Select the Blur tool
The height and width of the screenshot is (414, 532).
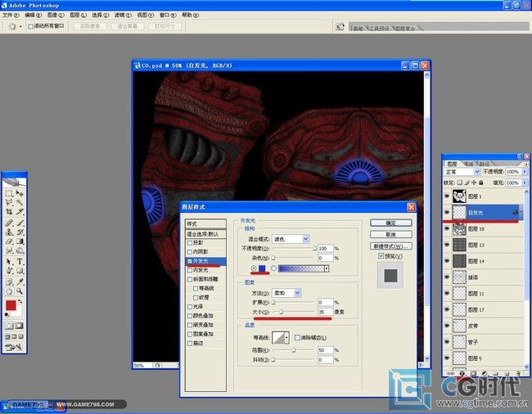9,250
